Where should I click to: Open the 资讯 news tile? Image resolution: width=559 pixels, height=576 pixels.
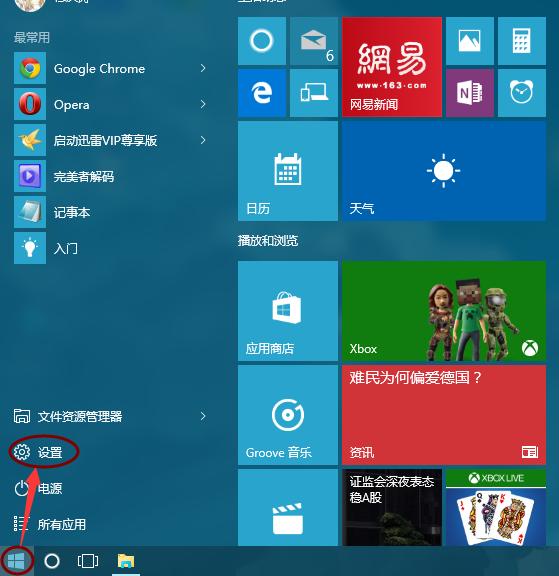[444, 415]
